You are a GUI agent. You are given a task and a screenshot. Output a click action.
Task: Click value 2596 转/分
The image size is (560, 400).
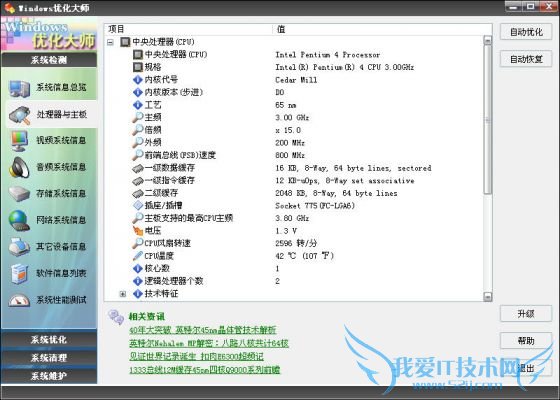296,243
